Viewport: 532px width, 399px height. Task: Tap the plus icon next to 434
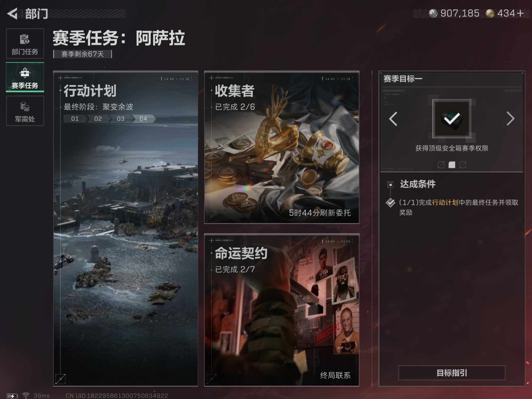pos(520,13)
